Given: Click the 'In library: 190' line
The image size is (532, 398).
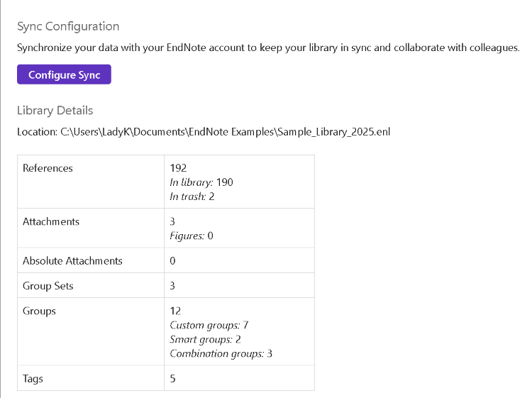Looking at the screenshot, I should (x=201, y=182).
